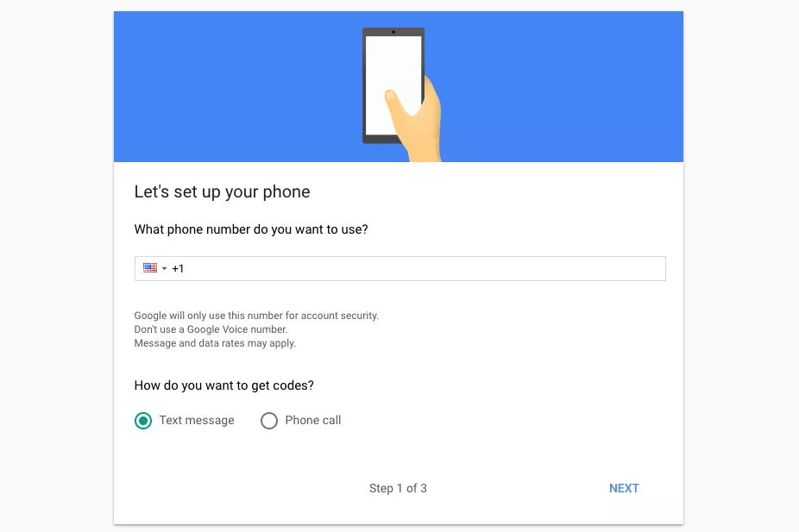Click the Google Voice number notice
Viewport: 799px width, 532px height.
pyautogui.click(x=211, y=329)
